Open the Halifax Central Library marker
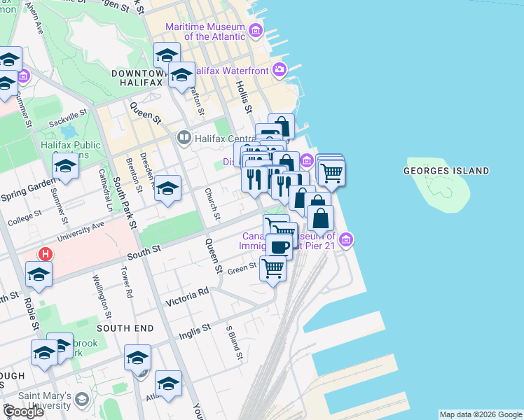524x420 pixels. (184, 138)
